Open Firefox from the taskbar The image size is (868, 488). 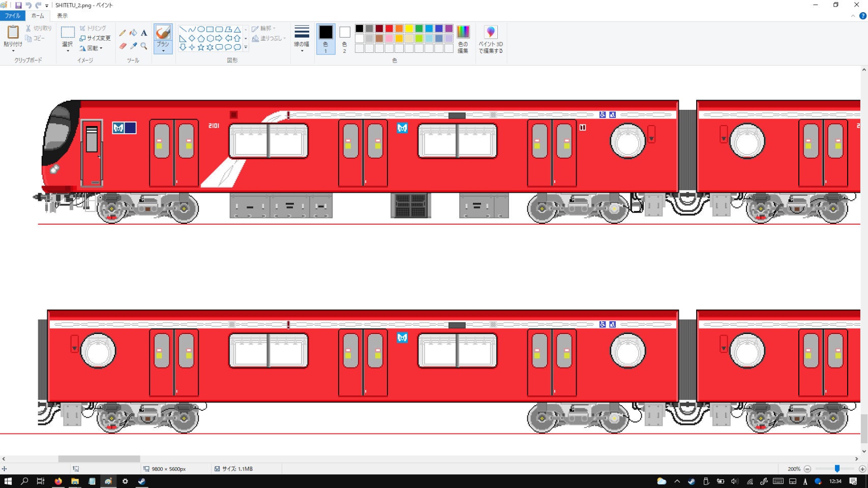(x=58, y=481)
